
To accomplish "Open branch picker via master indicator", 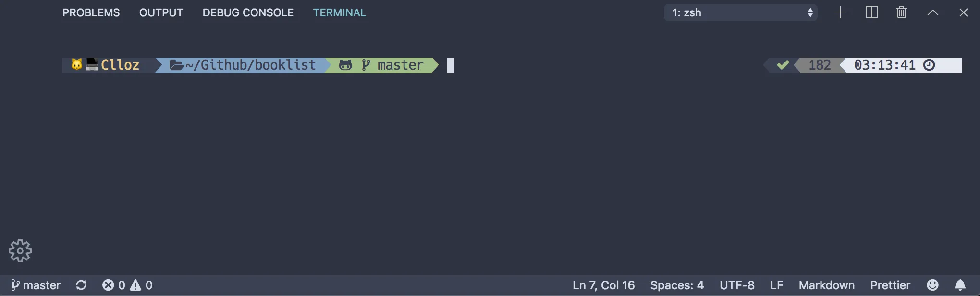I will [35, 284].
